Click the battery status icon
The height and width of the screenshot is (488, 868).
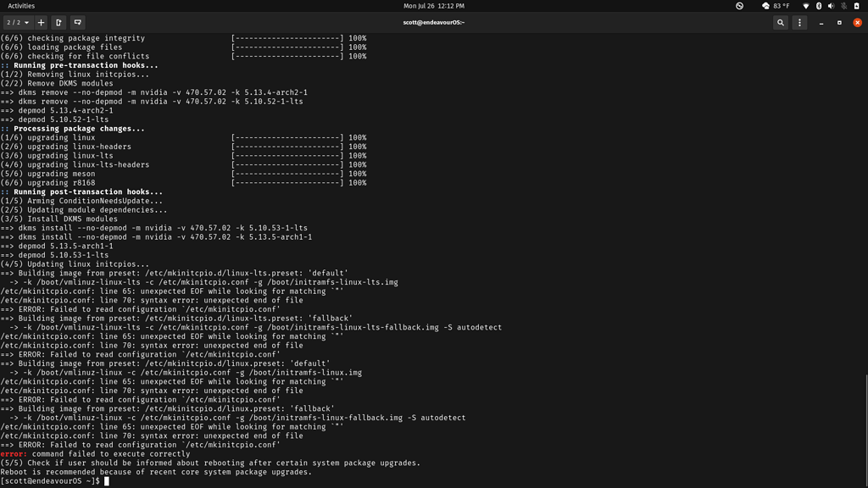click(856, 6)
